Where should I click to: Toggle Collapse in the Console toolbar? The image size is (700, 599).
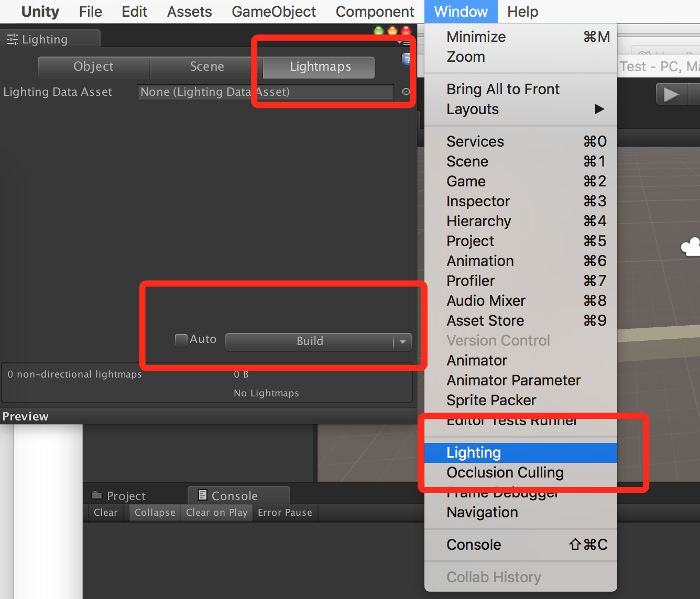click(155, 513)
